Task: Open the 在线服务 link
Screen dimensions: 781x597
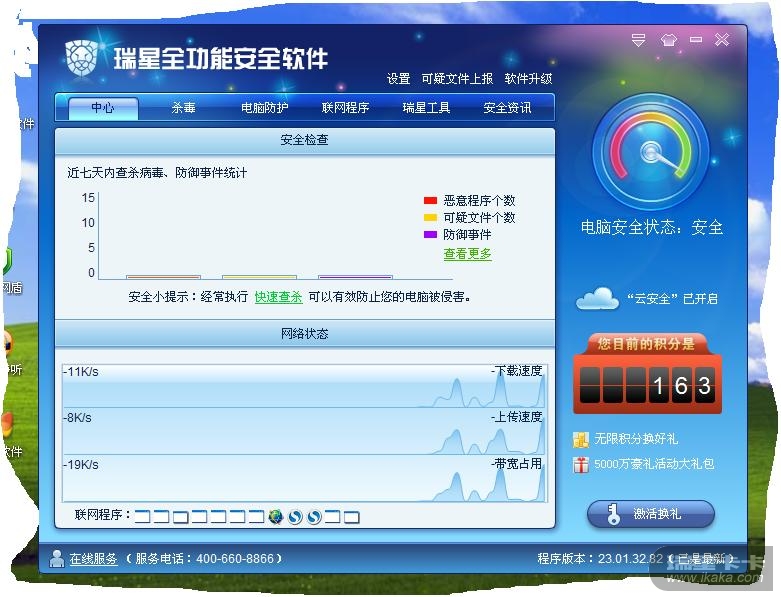Action: pos(93,559)
